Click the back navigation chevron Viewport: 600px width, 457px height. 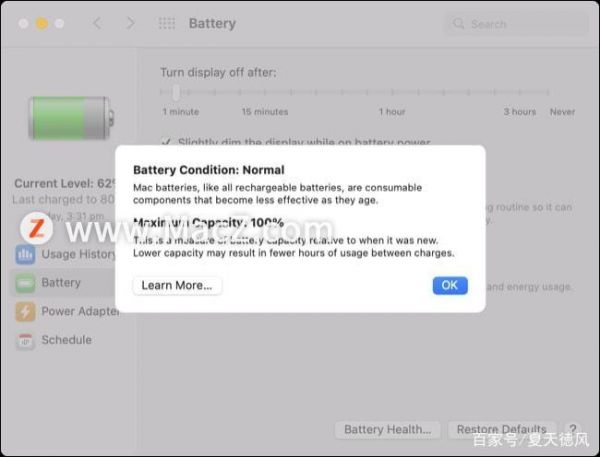(x=97, y=23)
